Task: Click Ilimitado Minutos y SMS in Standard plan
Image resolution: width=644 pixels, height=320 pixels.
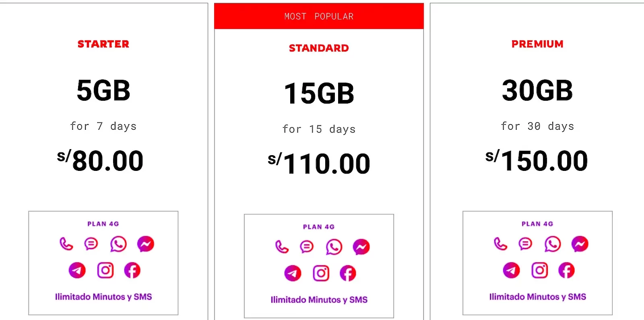Action: [319, 300]
